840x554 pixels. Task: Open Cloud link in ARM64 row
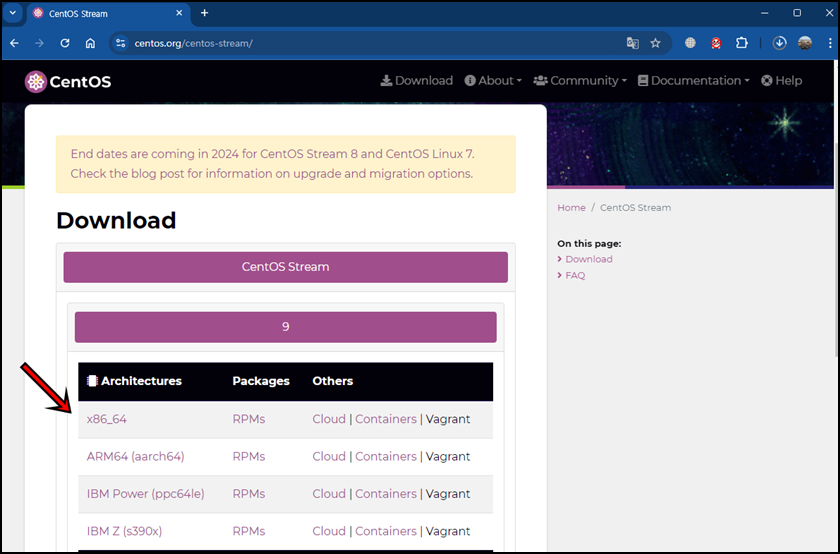point(329,456)
